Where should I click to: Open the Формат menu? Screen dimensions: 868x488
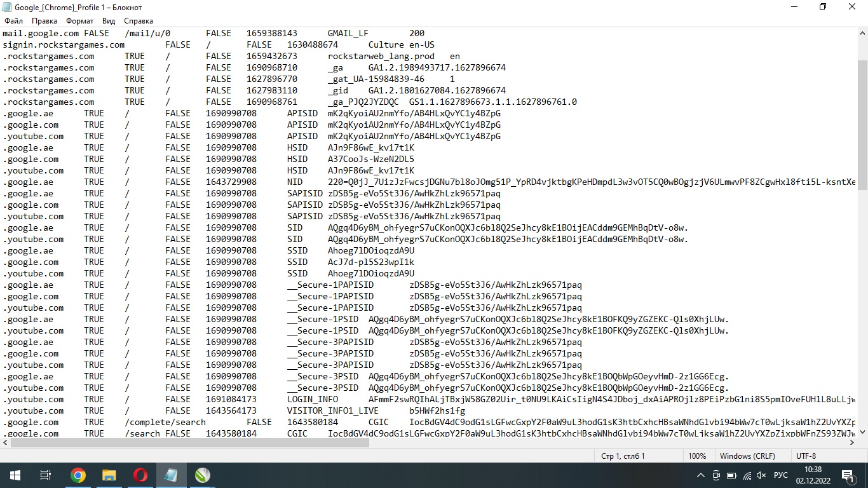[79, 21]
